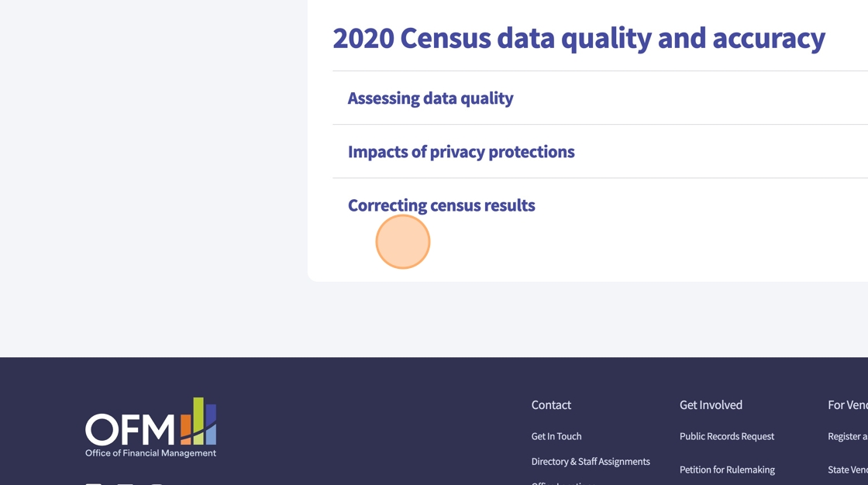Click the cut-off State Vendor footer link
868x485 pixels.
tap(847, 470)
